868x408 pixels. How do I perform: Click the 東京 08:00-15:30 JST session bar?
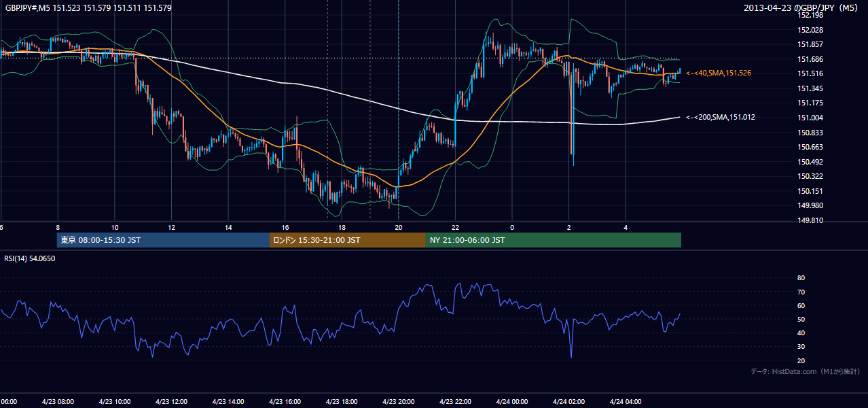164,240
